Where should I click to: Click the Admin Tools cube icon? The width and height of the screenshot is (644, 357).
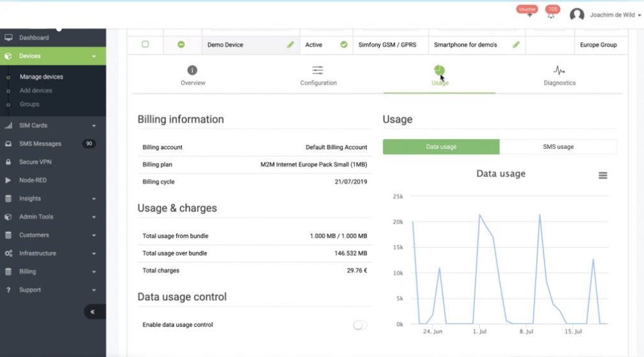tap(8, 216)
